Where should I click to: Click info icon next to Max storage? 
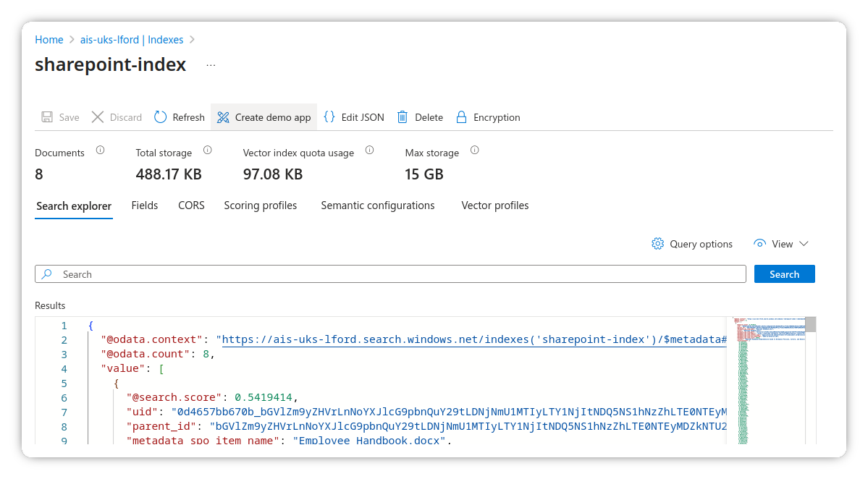click(475, 151)
